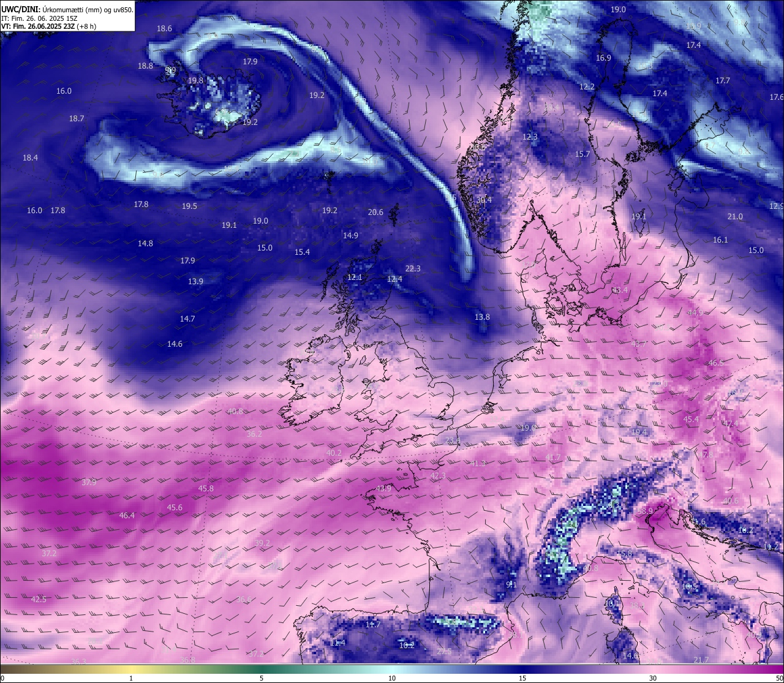Click the 46.5 value over Poland
Screen dimensions: 784x683
715,363
